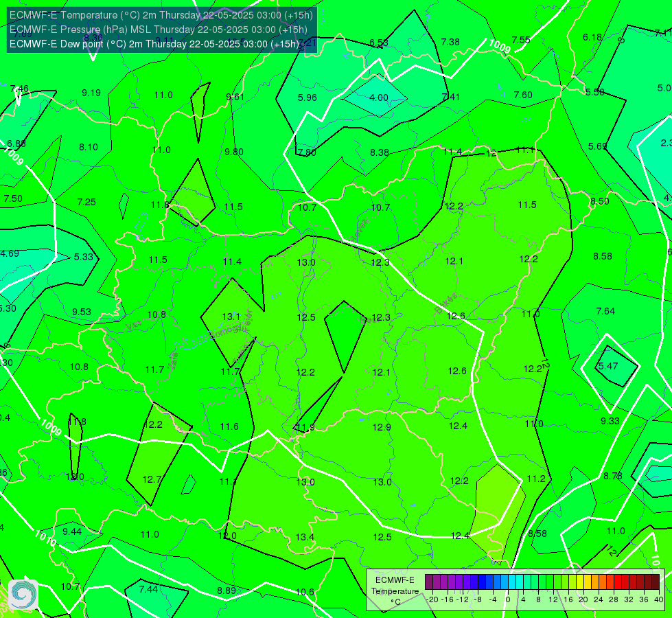This screenshot has width=672, height=618.
Task: Click the 5.47 temperature value
Action: (x=608, y=366)
